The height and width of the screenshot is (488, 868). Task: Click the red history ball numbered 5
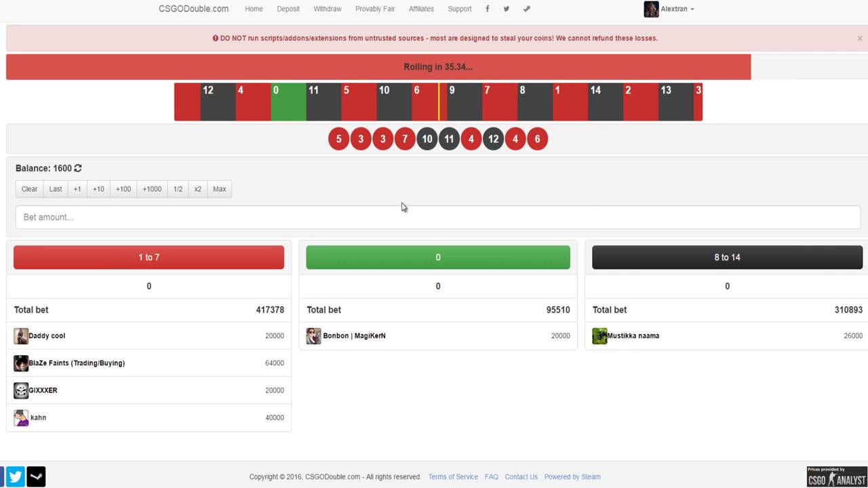[338, 139]
